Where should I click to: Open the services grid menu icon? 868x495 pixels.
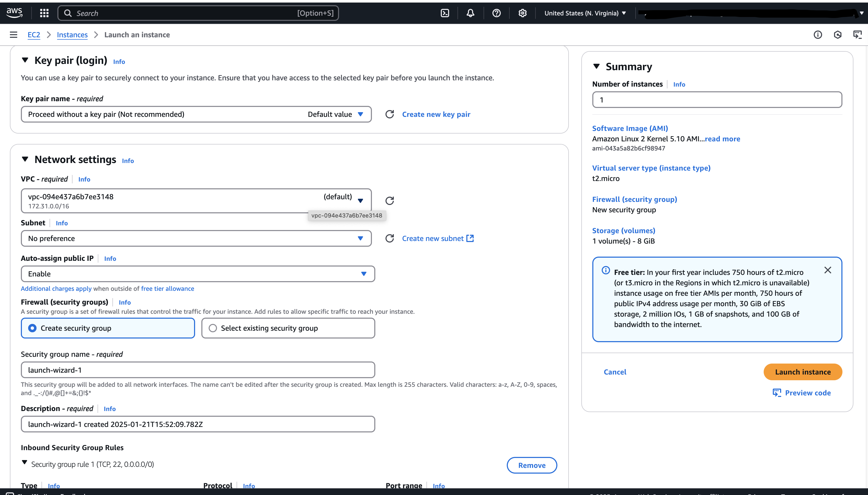[x=44, y=13]
